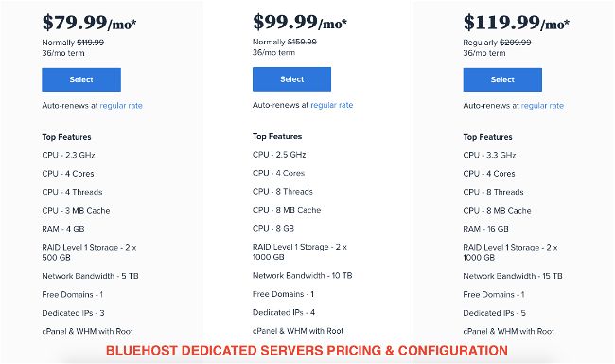Select the $79.99/mo plan

point(81,79)
